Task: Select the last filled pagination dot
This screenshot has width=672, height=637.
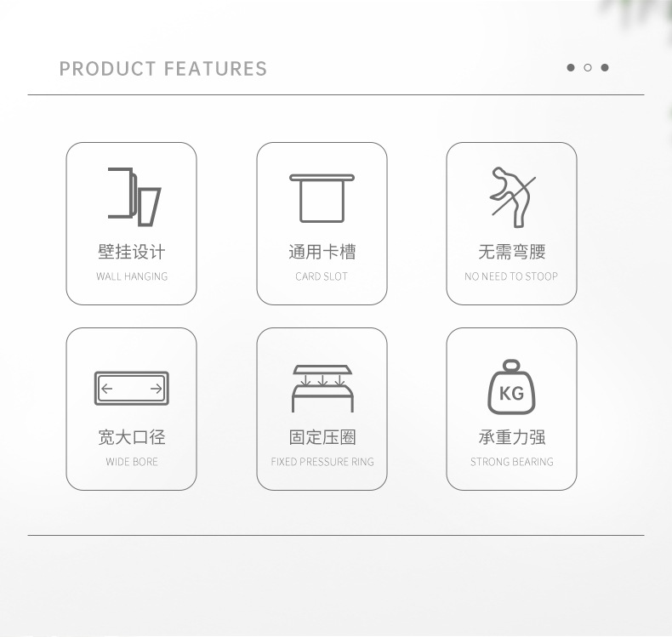Action: coord(605,68)
